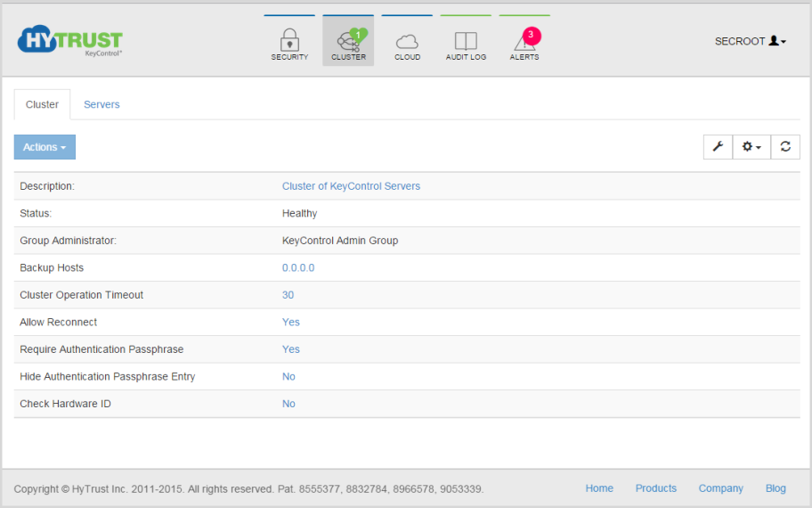Change Hide Authentication Passphrase Entry No value

coord(288,376)
